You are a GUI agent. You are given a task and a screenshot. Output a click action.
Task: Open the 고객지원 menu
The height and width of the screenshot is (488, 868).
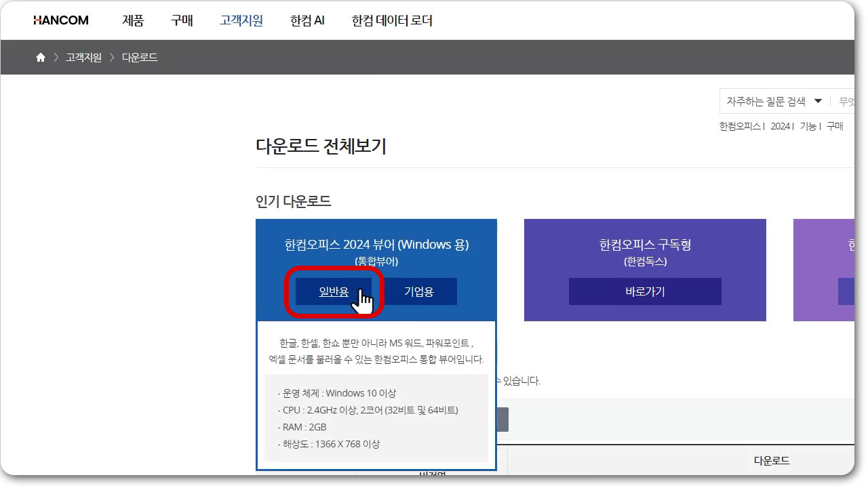pos(241,20)
